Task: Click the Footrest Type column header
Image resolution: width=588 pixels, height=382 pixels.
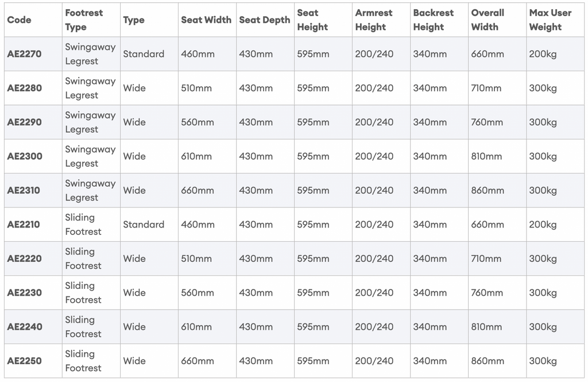Action: point(84,20)
